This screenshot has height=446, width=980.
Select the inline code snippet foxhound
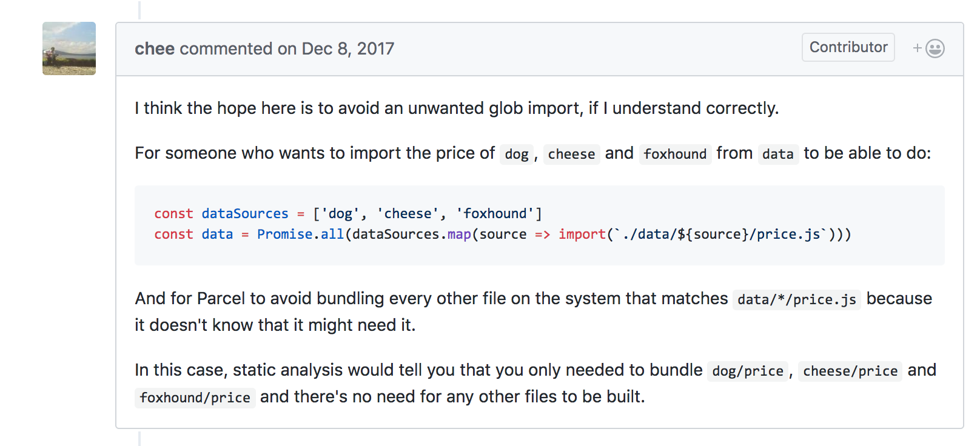(x=675, y=155)
